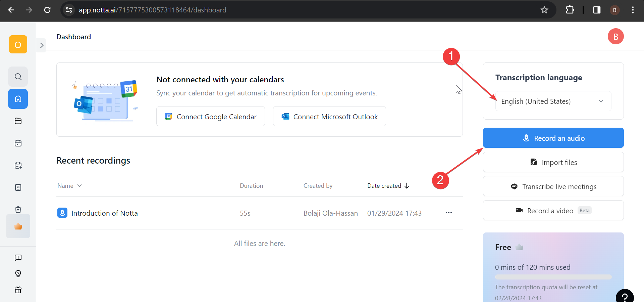Click the browser back arrow
This screenshot has width=644, height=302.
tap(11, 10)
